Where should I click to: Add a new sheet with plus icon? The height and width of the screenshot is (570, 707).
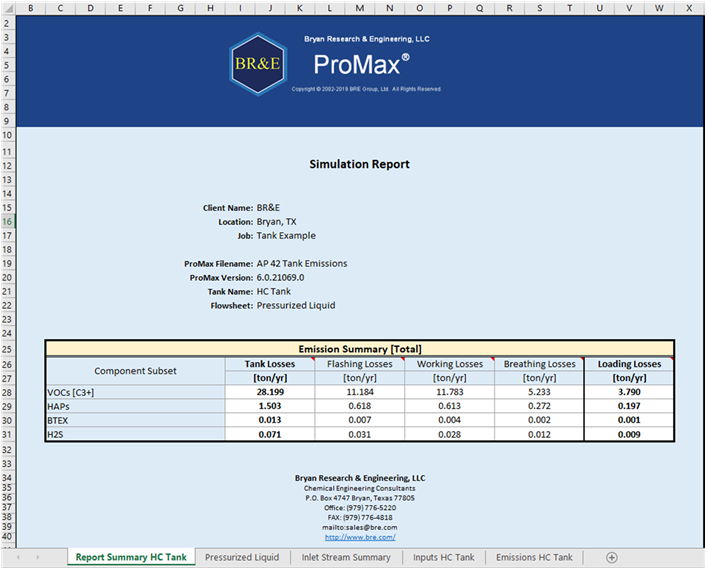point(611,557)
